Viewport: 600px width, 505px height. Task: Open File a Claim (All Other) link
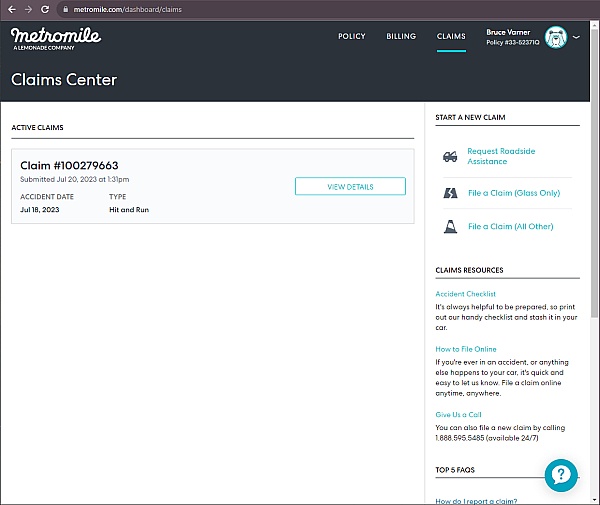pos(510,226)
